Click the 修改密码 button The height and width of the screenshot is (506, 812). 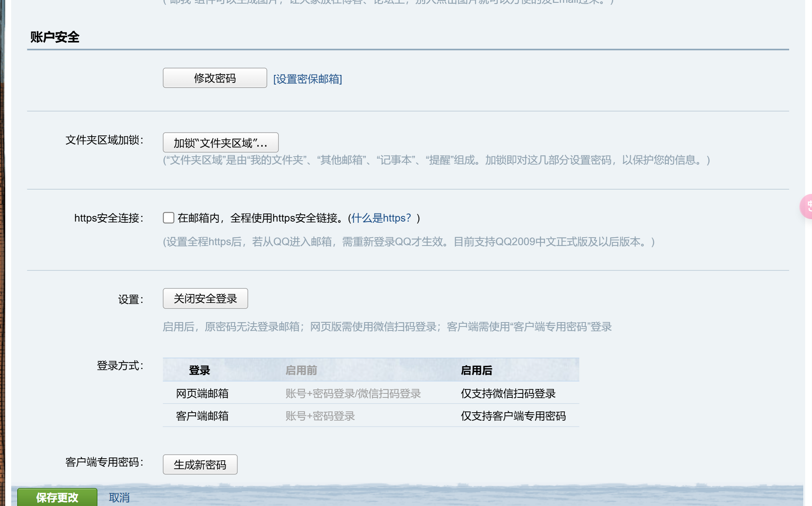(x=214, y=78)
